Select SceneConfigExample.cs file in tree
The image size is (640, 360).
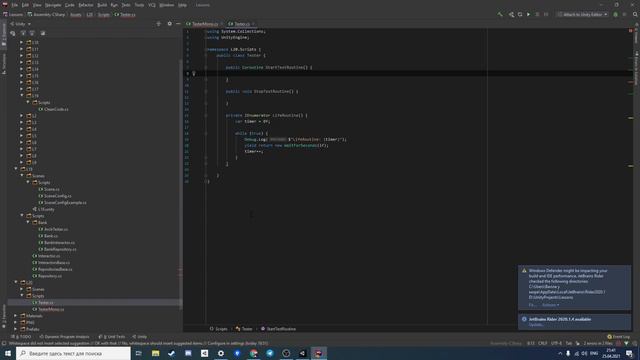[x=62, y=202]
